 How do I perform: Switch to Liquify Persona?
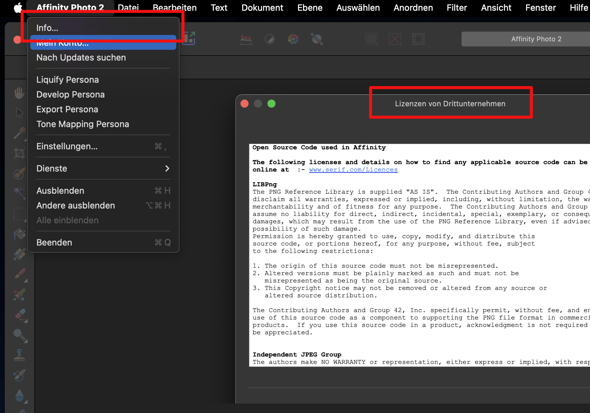pos(103,80)
